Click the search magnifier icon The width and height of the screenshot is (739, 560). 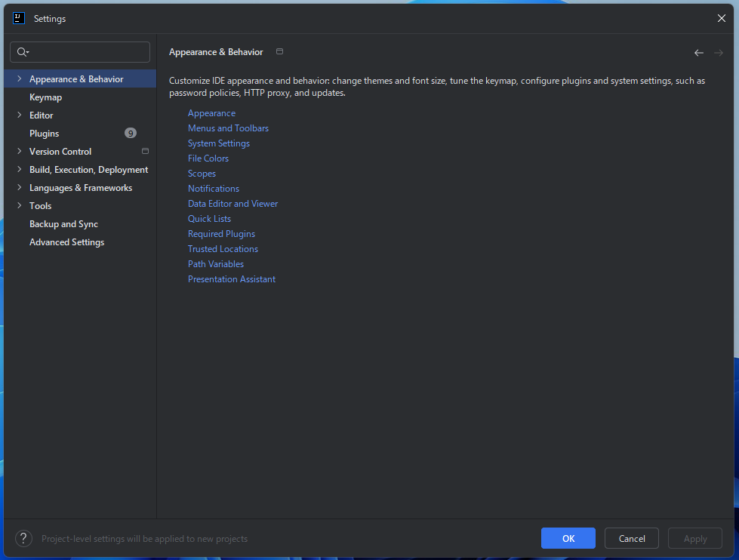pyautogui.click(x=22, y=52)
